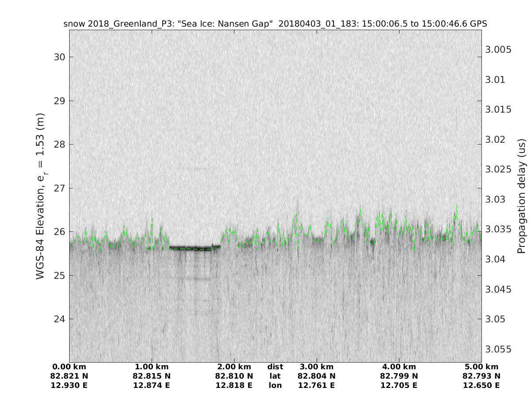Click the plot title mentioning "Sea Ice: Nansen Gap"
This screenshot has width=532, height=399.
click(x=275, y=24)
